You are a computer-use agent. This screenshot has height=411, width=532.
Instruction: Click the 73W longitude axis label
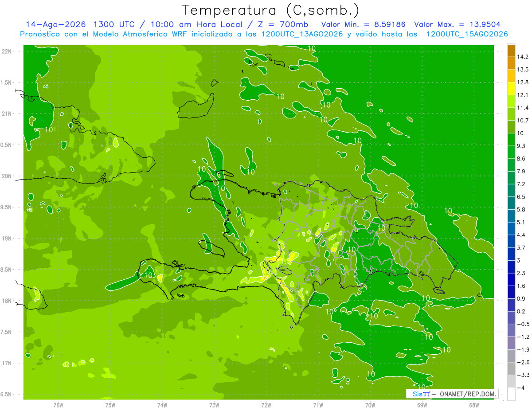click(214, 405)
